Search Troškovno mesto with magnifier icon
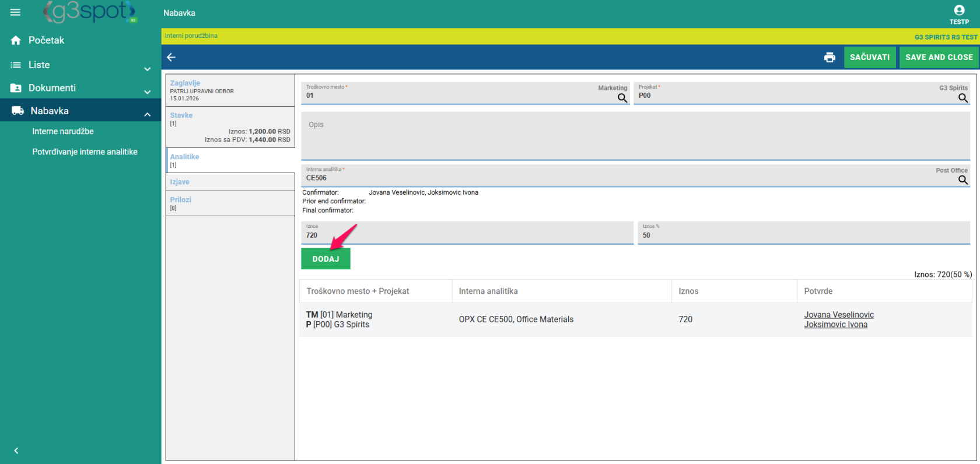The width and height of the screenshot is (980, 464). pos(622,98)
